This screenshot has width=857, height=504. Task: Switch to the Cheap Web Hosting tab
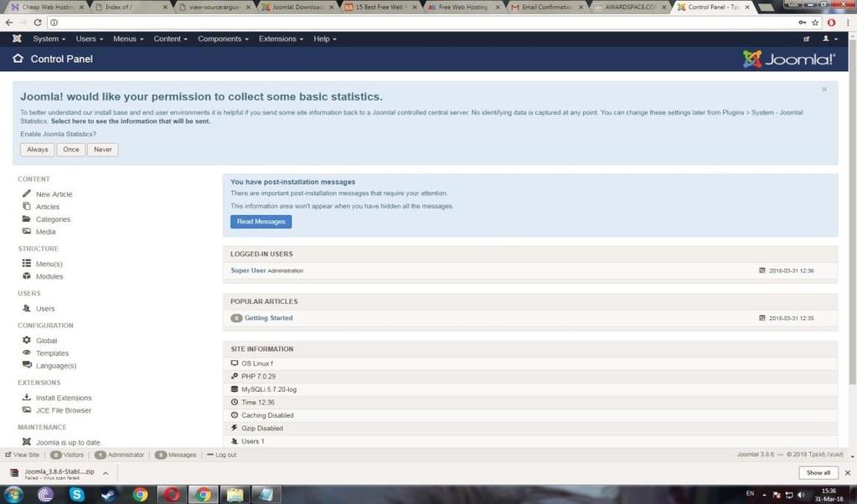pos(47,7)
